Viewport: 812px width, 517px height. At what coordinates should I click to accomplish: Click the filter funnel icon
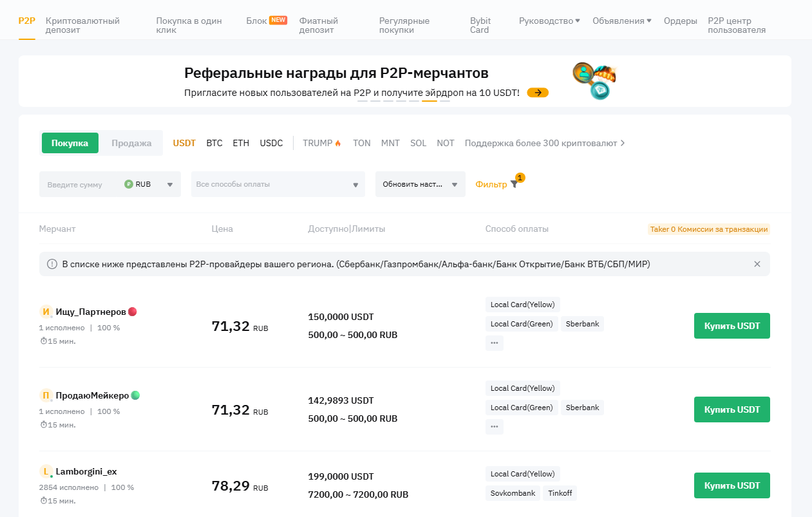pos(514,184)
